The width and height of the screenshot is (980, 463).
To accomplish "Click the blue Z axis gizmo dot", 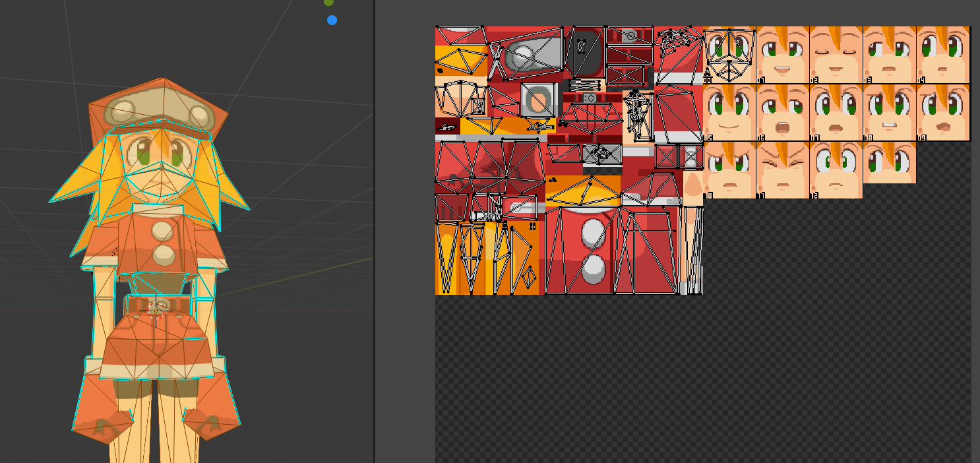I will click(x=332, y=20).
